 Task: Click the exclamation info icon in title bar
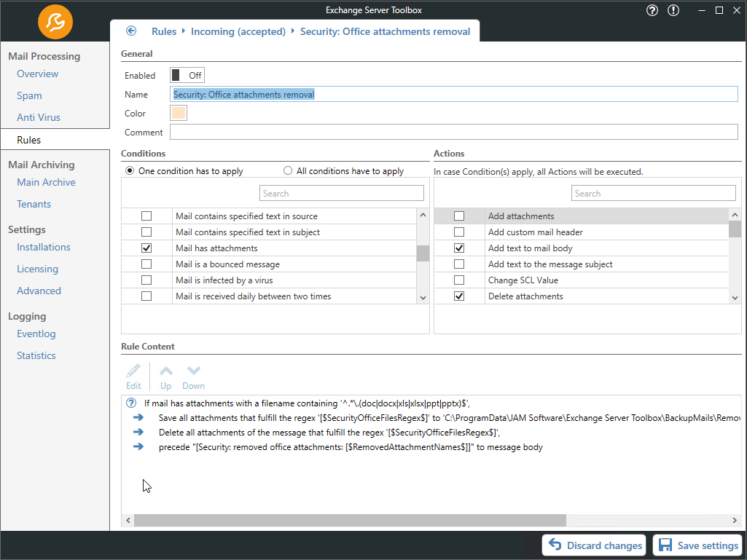(673, 10)
